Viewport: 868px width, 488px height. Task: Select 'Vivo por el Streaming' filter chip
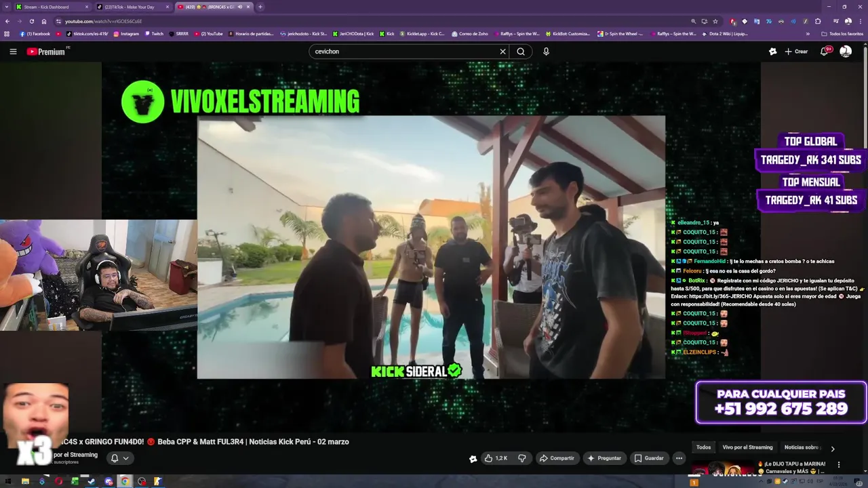pos(747,447)
